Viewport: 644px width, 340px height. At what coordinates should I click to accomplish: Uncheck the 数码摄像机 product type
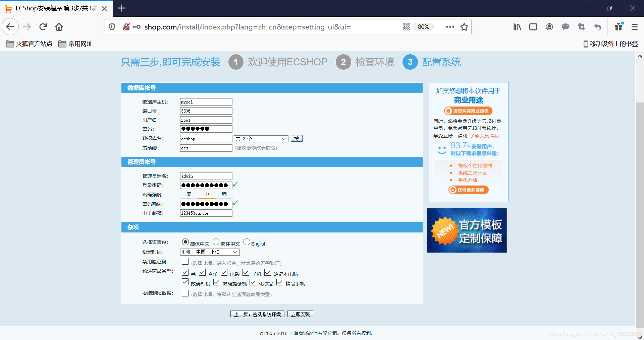[217, 282]
